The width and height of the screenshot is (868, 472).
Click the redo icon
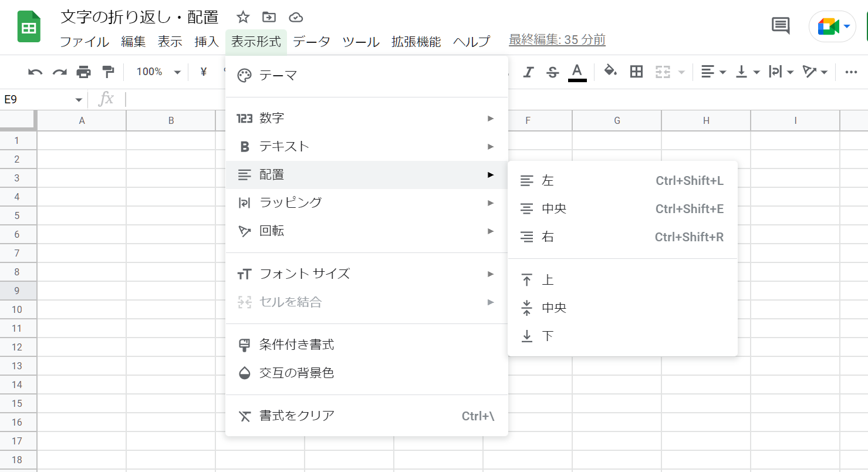[59, 71]
